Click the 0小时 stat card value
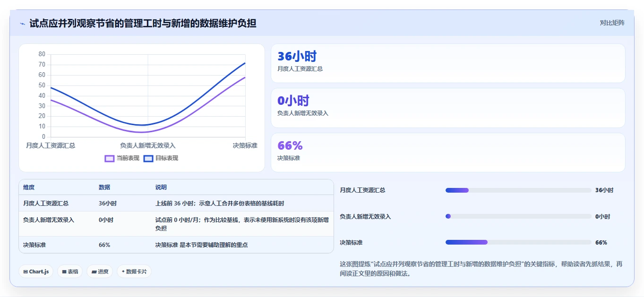Viewport: 644px width, 297px height. (x=293, y=101)
